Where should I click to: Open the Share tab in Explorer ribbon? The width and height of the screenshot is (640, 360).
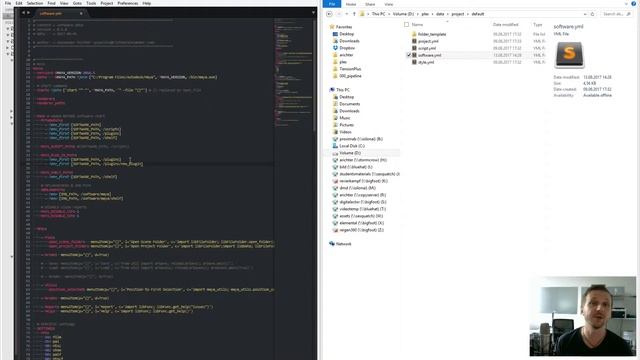coord(370,4)
